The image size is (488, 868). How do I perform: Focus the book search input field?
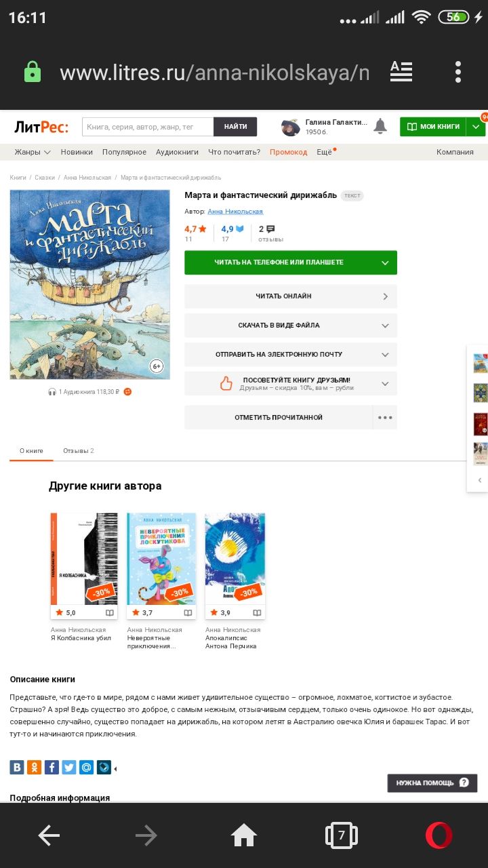click(x=148, y=127)
